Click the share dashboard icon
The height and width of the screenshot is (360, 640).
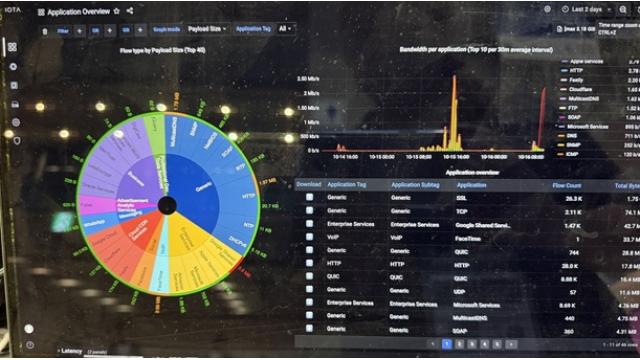point(130,11)
